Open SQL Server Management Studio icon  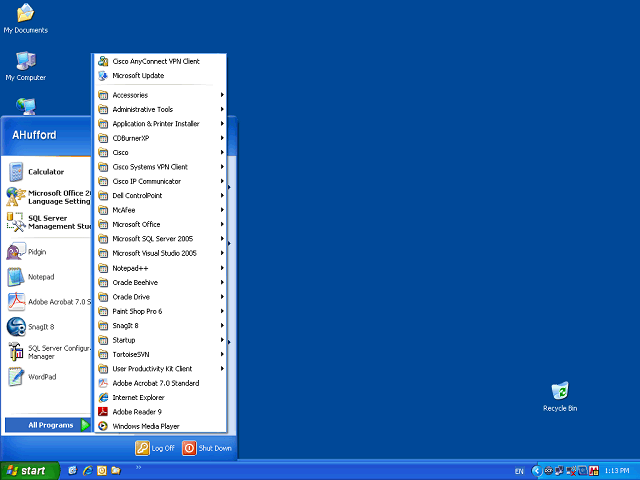pos(16,222)
